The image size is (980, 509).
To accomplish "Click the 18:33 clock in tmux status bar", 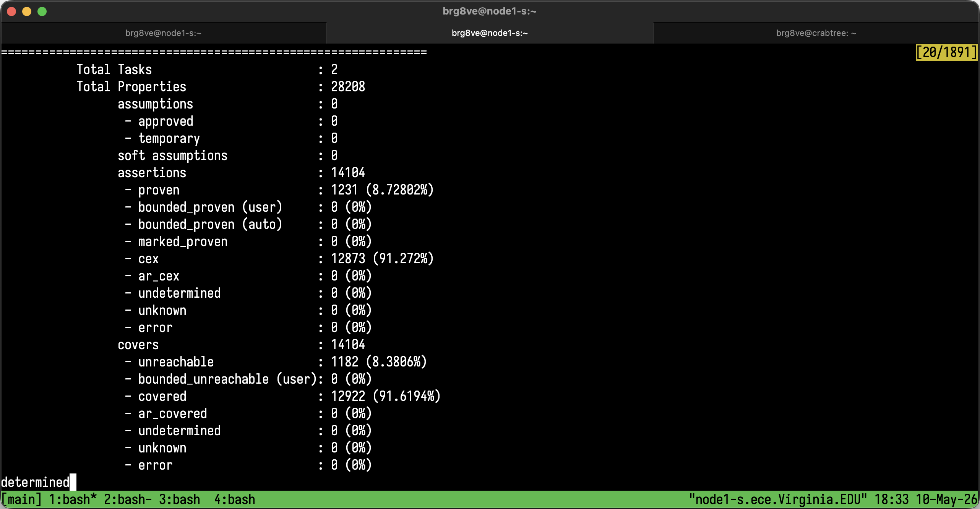I will click(x=891, y=499).
